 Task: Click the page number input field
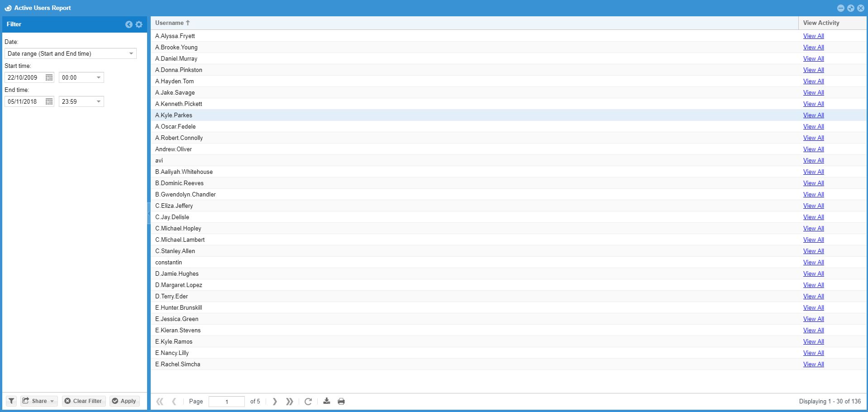pos(226,401)
